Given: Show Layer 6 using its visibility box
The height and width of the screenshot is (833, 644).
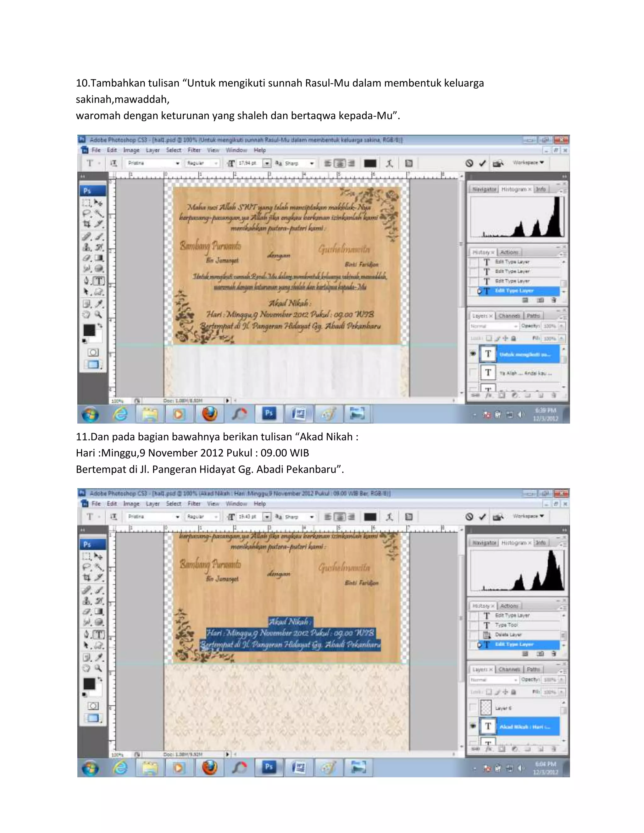Looking at the screenshot, I should [473, 708].
